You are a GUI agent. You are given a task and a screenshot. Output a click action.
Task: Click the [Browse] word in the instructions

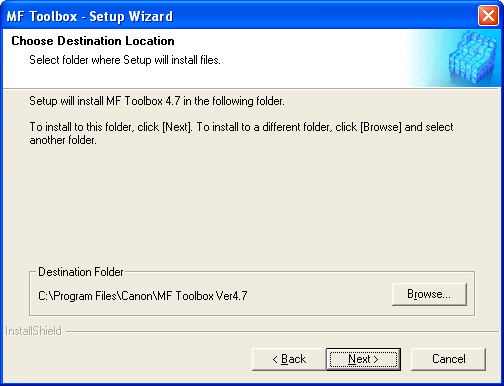point(381,127)
